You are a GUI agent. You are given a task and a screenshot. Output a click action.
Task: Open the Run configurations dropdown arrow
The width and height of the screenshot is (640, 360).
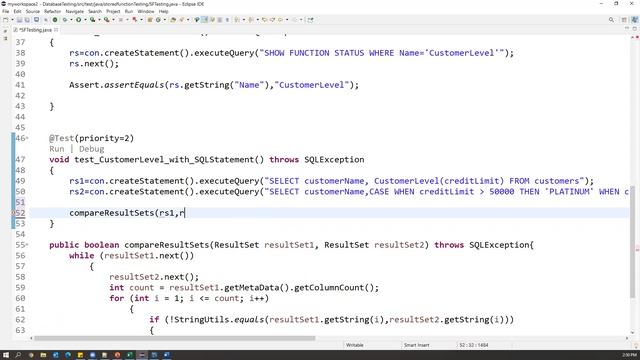[85, 20]
